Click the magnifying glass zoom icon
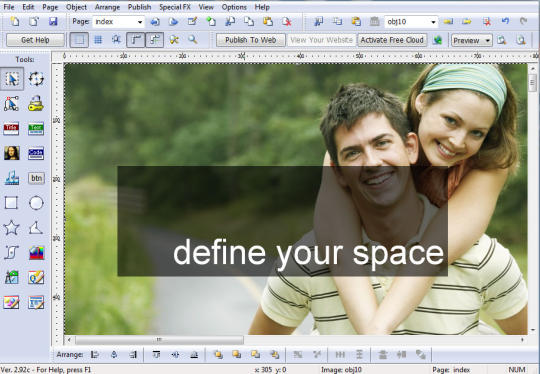The image size is (540, 374). point(193,40)
